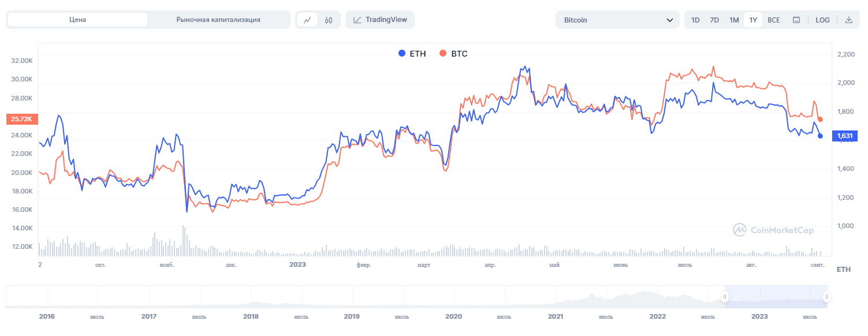Toggle BTC series in legend

[454, 54]
